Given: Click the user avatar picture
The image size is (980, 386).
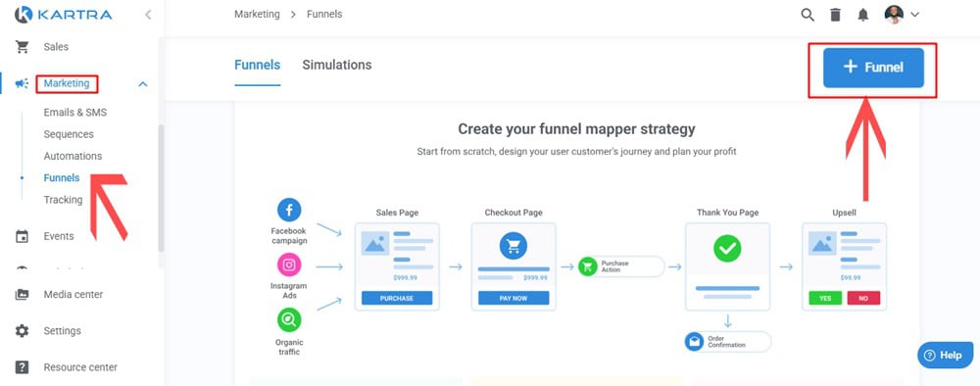Looking at the screenshot, I should (894, 15).
